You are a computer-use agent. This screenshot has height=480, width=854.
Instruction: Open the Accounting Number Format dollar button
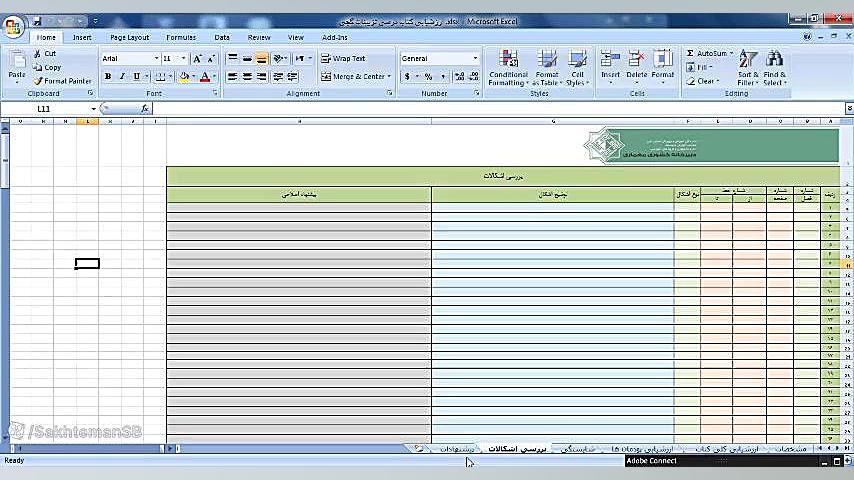407,76
